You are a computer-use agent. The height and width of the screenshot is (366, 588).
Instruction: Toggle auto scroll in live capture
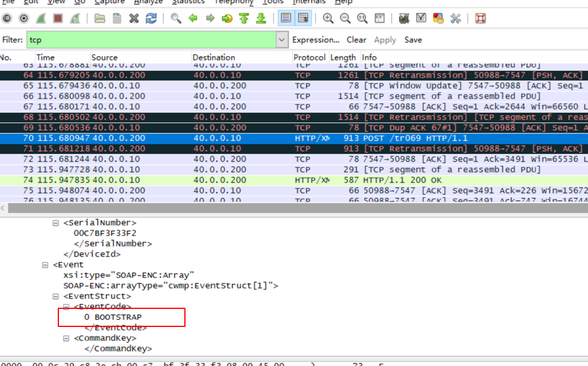point(303,18)
